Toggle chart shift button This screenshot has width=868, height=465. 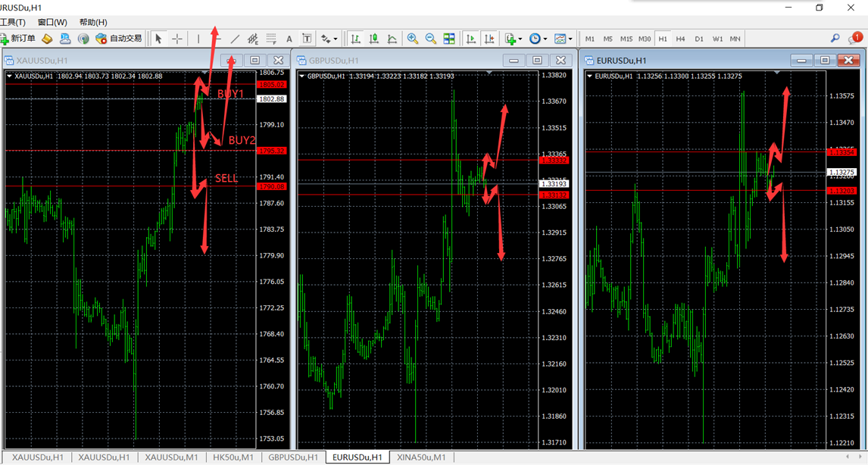coord(489,39)
